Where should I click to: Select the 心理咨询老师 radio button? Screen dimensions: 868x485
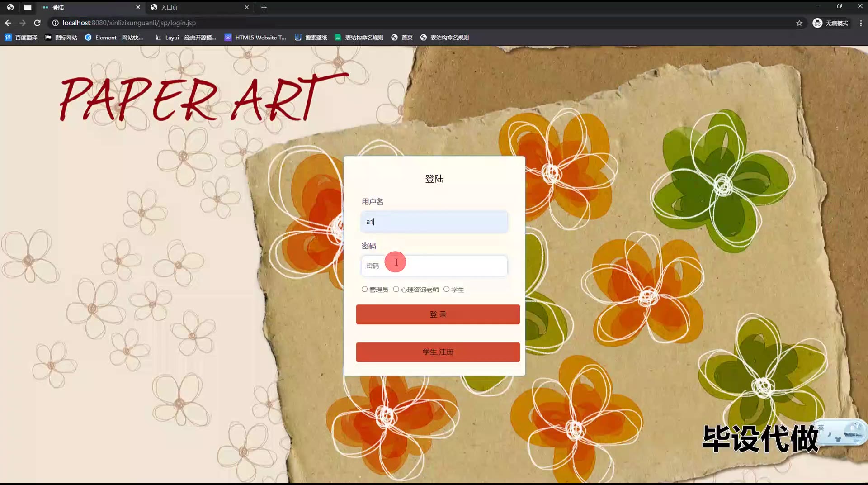[x=396, y=289]
